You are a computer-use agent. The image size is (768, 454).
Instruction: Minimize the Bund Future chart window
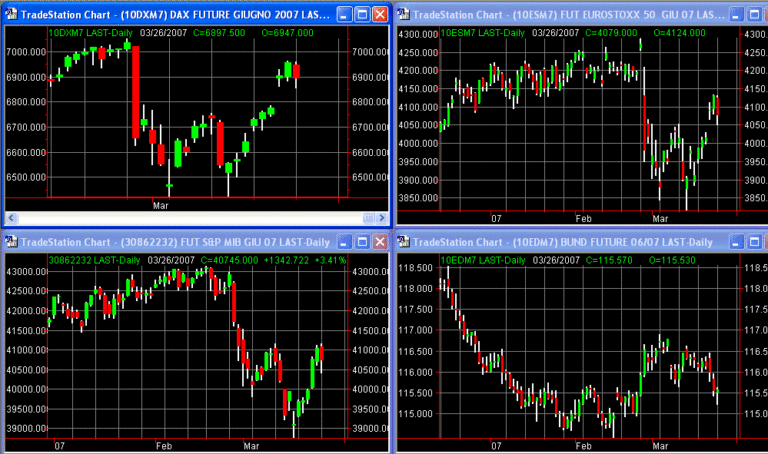(x=738, y=243)
